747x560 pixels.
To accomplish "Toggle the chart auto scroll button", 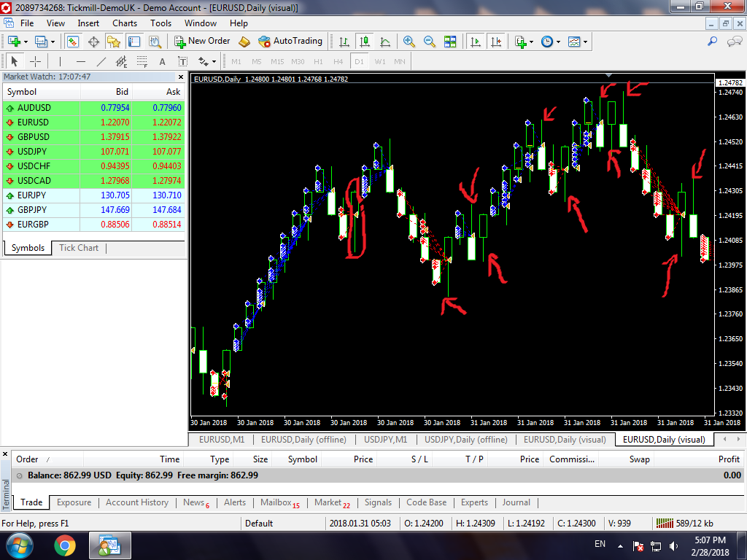I will pos(476,42).
